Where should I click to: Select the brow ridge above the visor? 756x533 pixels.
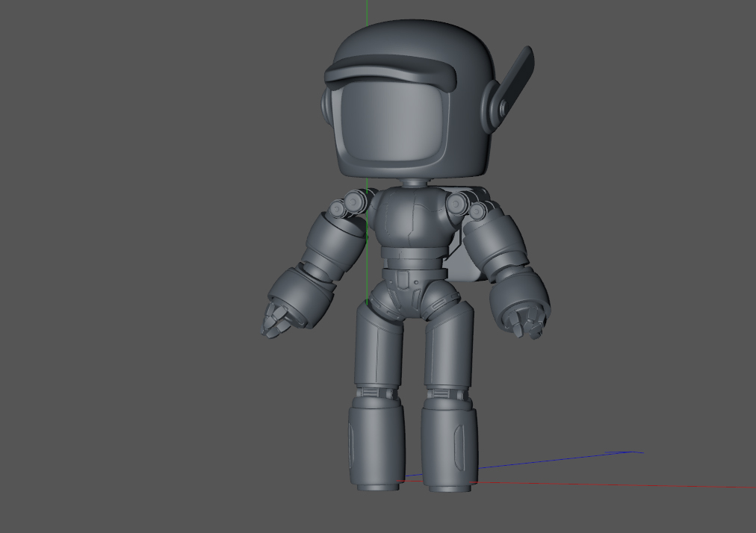[391, 72]
